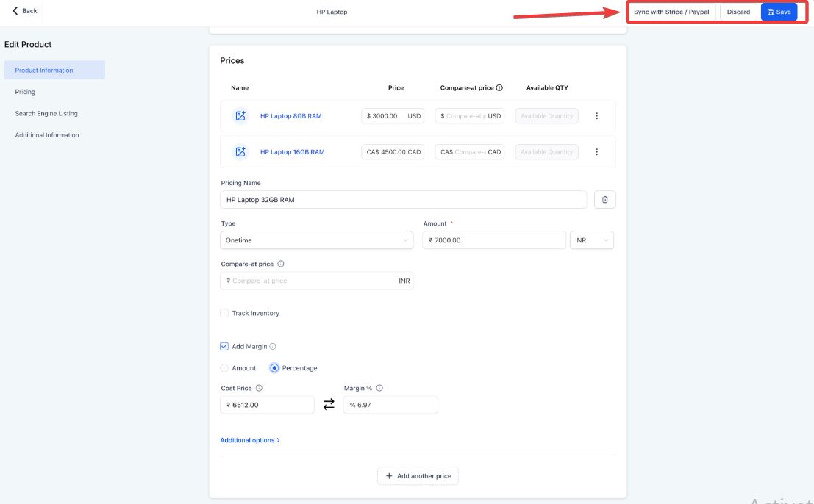
Task: Select the Amount radio button
Action: [224, 368]
